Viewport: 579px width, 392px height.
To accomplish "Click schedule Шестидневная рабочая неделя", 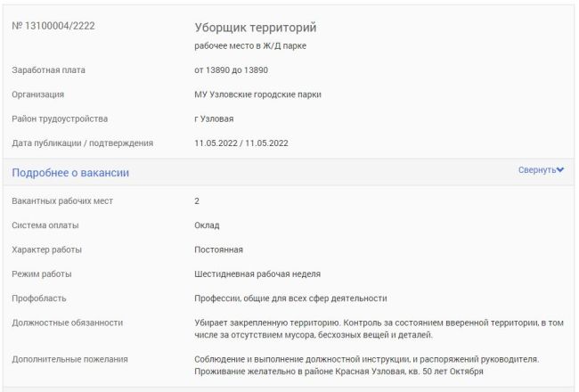I will point(257,274).
